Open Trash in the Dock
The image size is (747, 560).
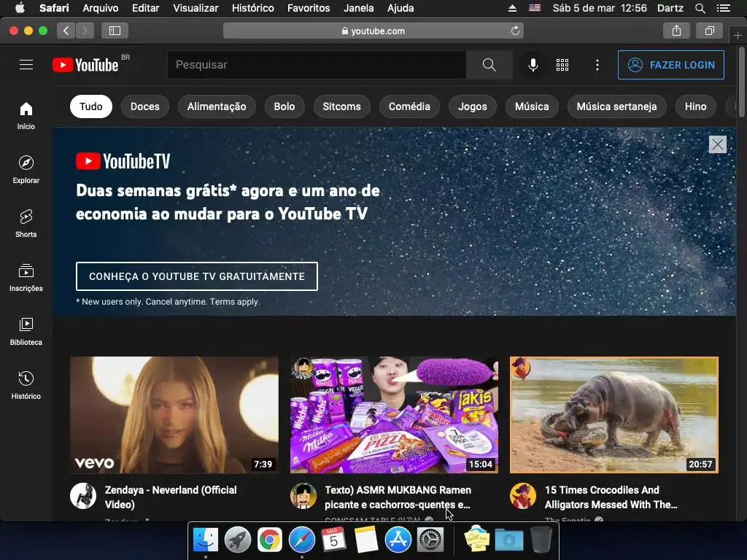(x=541, y=540)
